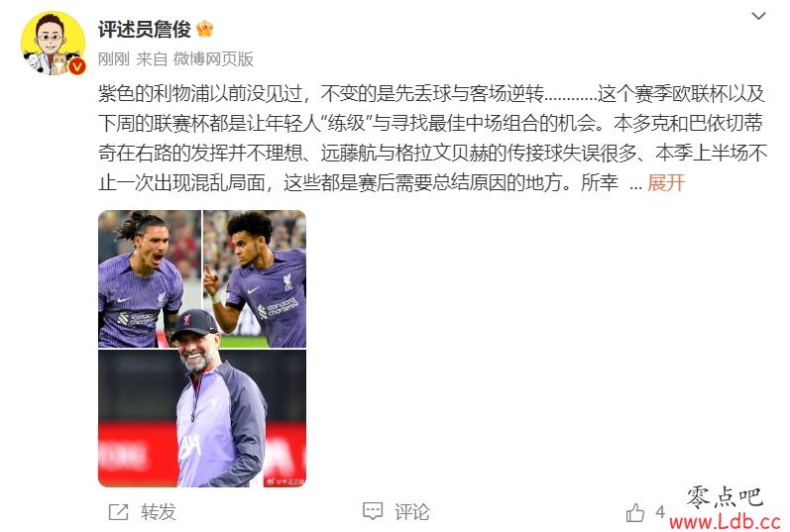The width and height of the screenshot is (790, 532).
Task: Click the Weibo watermark on image corner
Action: point(285,481)
